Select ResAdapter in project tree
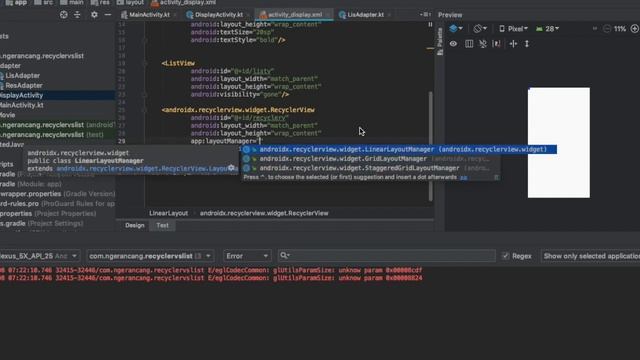The width and height of the screenshot is (640, 360). point(24,85)
